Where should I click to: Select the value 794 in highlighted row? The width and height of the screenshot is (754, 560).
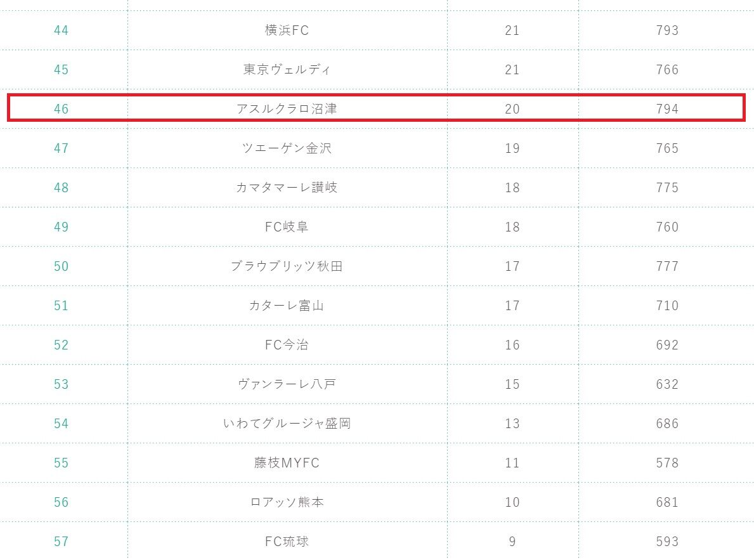(667, 108)
